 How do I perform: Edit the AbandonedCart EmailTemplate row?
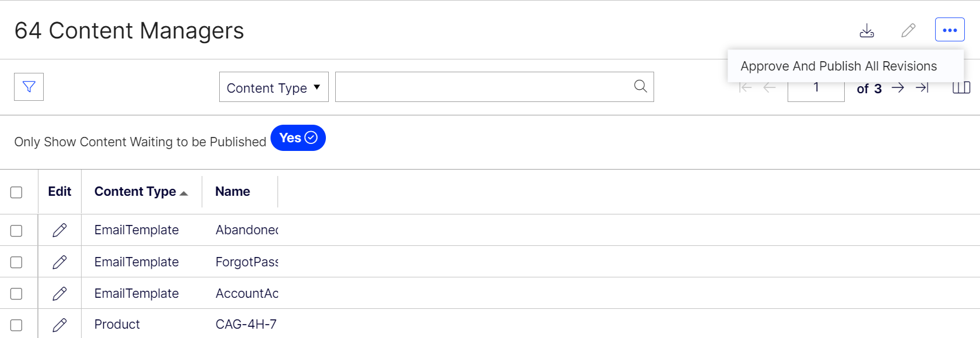59,230
